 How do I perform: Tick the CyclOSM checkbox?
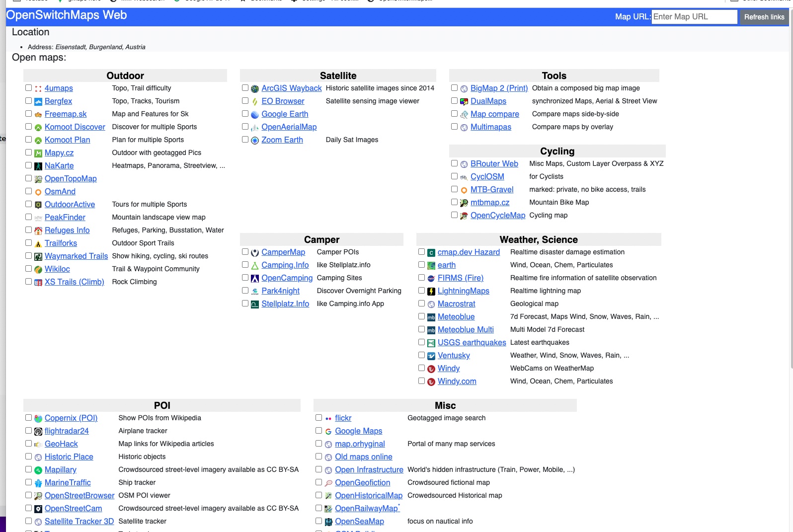[x=455, y=176]
